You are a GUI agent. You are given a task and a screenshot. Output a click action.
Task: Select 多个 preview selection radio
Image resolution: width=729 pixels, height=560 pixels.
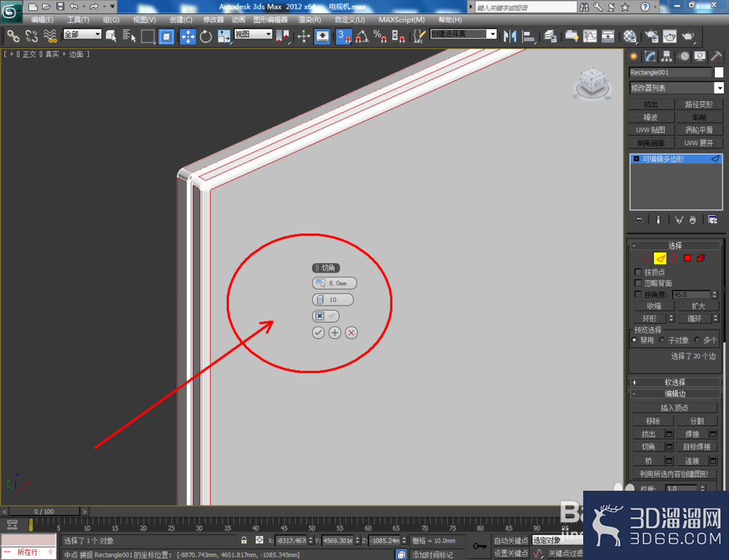point(697,340)
